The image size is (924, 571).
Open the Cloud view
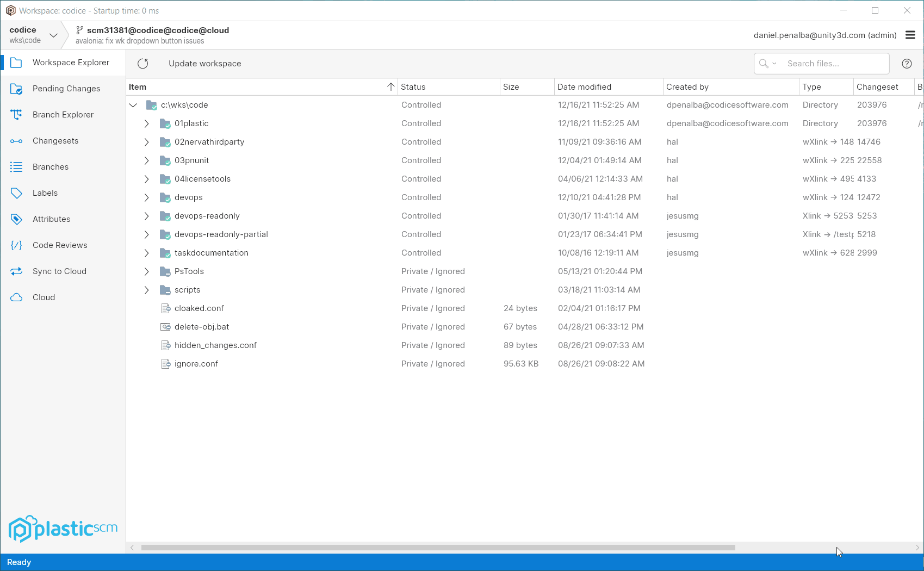click(x=44, y=297)
